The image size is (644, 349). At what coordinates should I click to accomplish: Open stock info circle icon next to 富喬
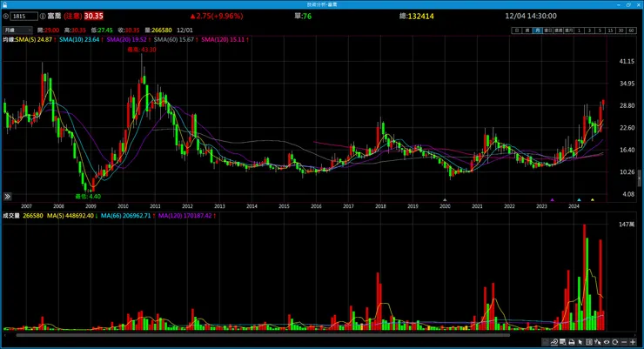pos(43,16)
